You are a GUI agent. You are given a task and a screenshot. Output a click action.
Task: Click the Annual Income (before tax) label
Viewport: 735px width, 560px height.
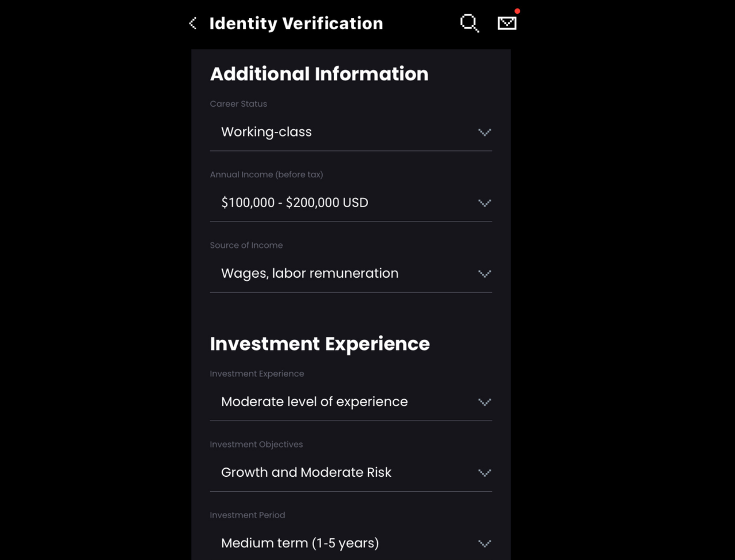(266, 174)
